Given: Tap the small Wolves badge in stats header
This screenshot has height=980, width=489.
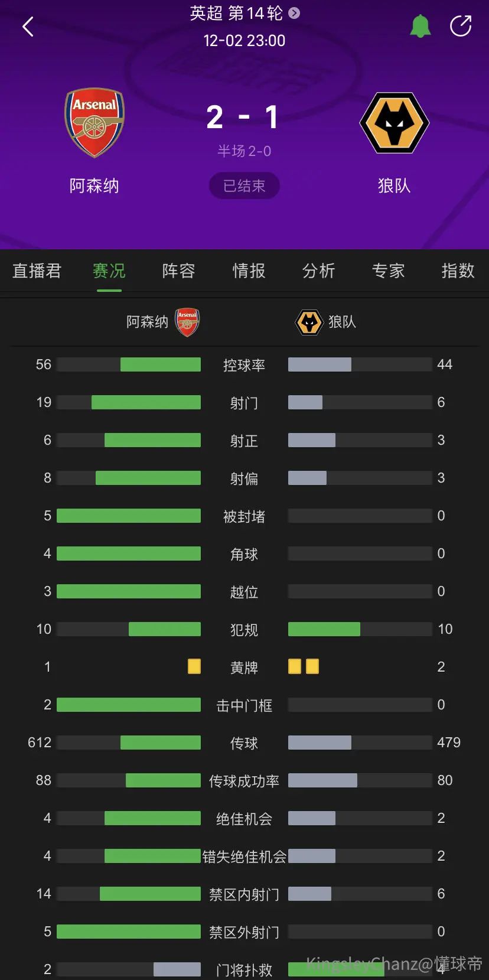Looking at the screenshot, I should tap(309, 323).
